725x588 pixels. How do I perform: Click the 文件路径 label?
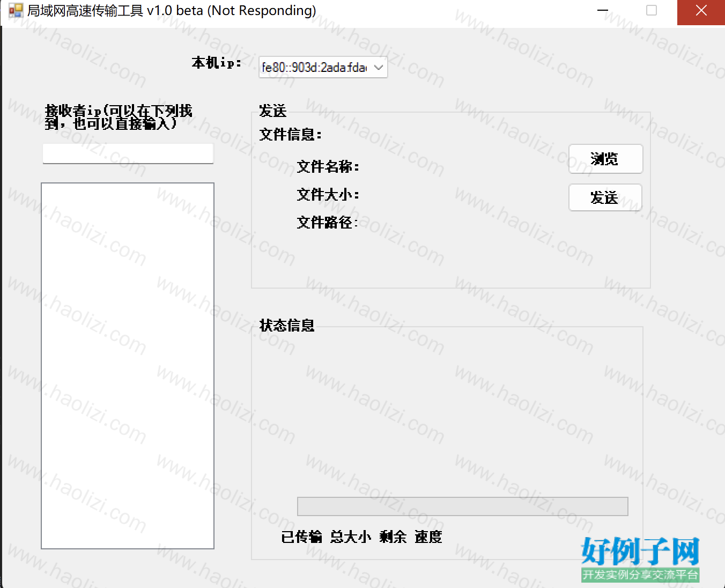coord(328,223)
